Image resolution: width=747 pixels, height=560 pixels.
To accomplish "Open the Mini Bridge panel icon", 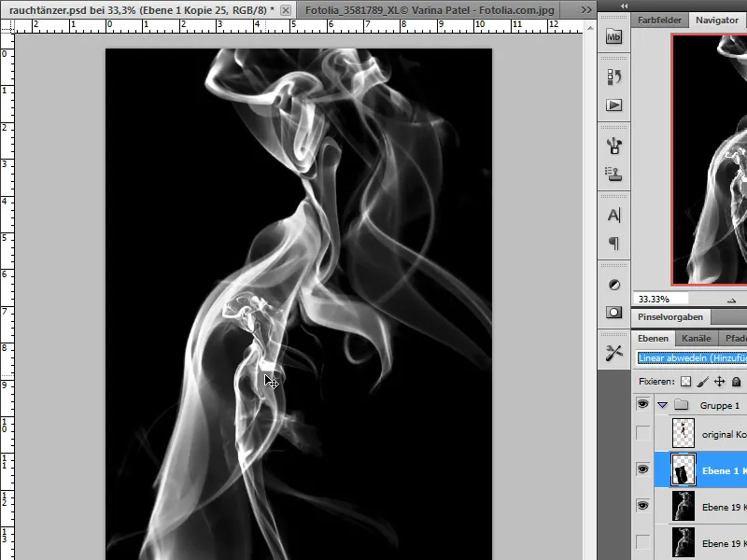I will point(613,36).
